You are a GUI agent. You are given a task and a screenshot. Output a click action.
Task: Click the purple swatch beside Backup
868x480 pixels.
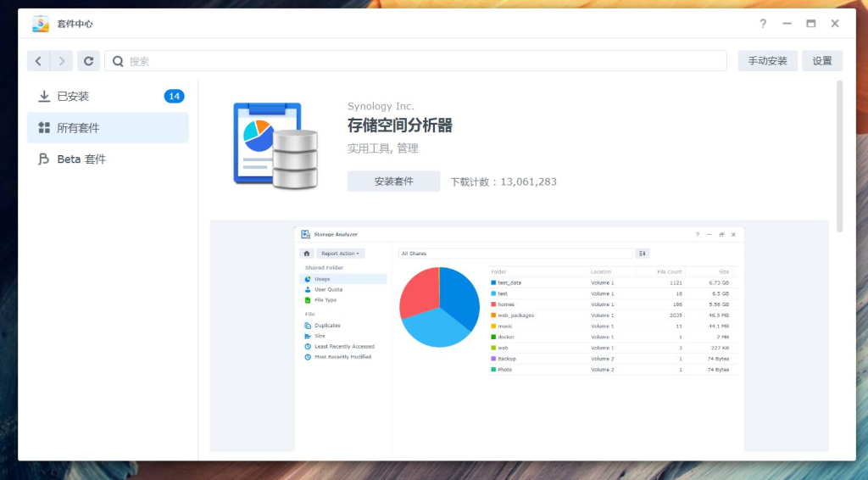(x=493, y=359)
